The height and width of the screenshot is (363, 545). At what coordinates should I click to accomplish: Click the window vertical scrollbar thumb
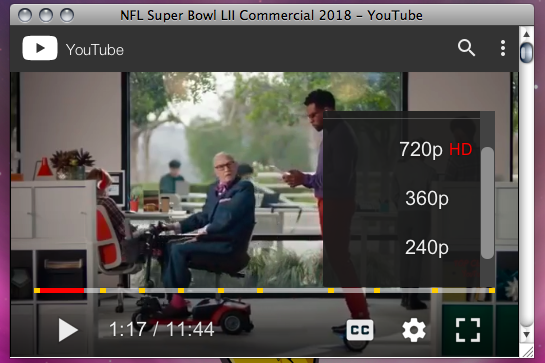tap(526, 53)
